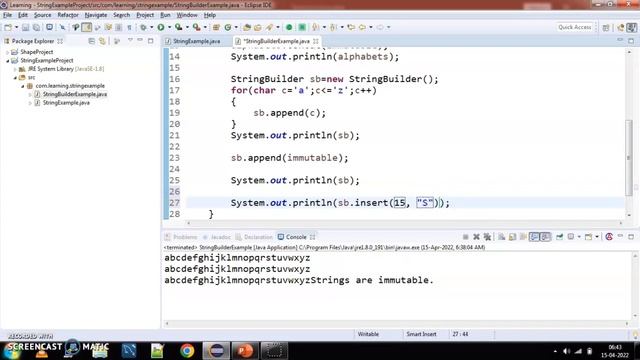640x360 pixels.
Task: Click Remove Launch icon in Console
Action: 476,237
